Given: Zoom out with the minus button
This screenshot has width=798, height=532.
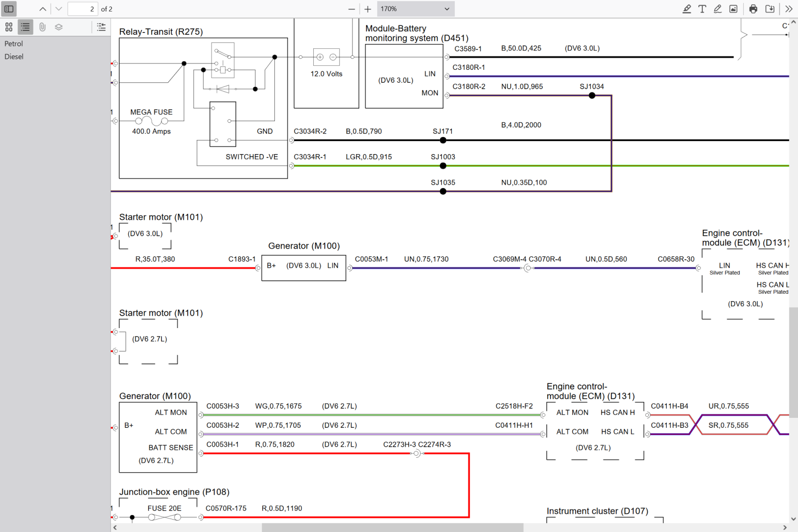Looking at the screenshot, I should [x=352, y=9].
